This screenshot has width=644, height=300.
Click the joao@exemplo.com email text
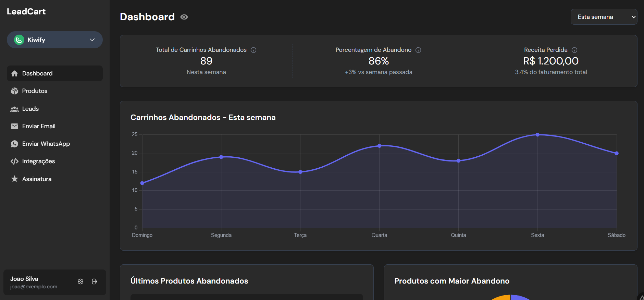(x=34, y=287)
